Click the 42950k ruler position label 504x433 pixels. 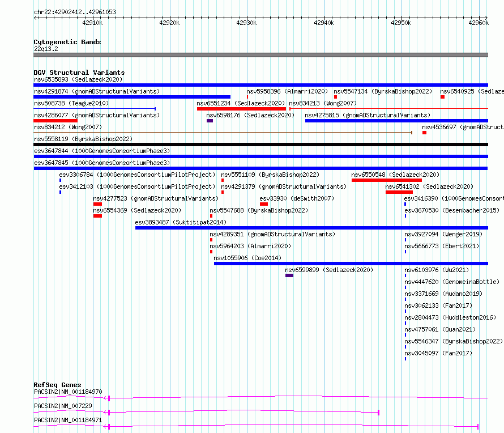tap(401, 23)
